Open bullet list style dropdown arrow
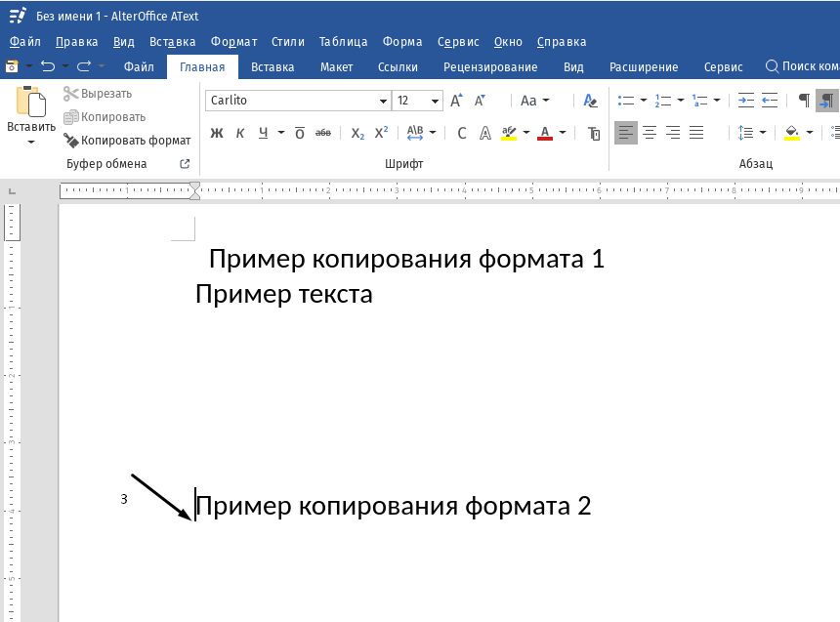 (644, 101)
